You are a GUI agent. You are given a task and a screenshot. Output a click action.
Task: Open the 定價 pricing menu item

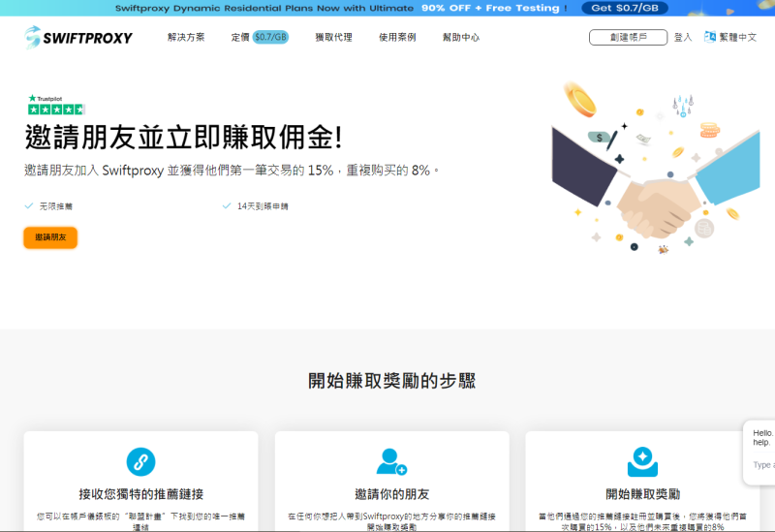coord(240,37)
